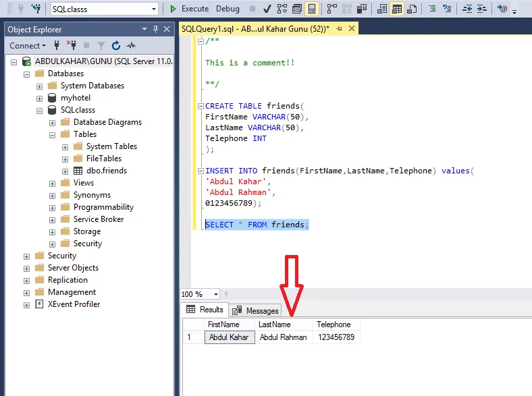The height and width of the screenshot is (396, 532).
Task: Click the green Execute button
Action: (x=189, y=9)
